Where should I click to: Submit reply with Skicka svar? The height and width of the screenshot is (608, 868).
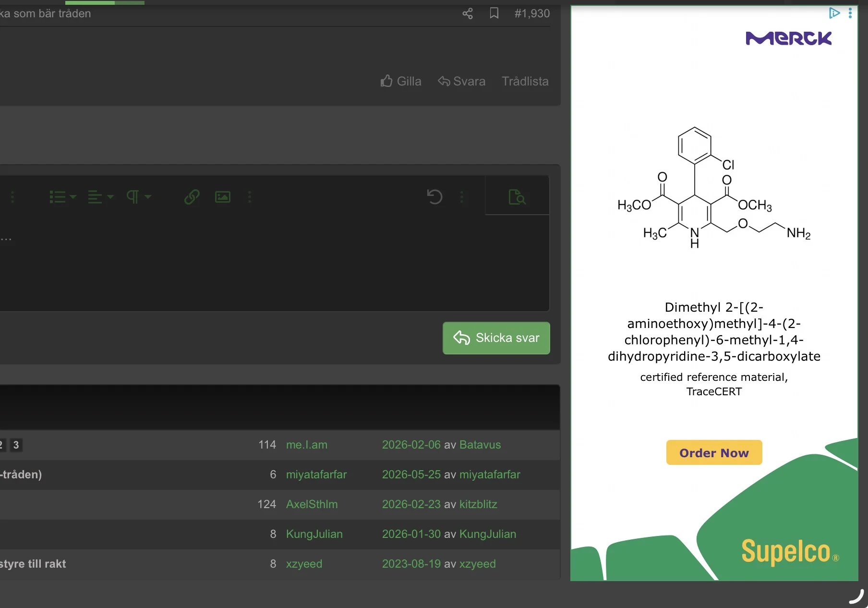[496, 338]
